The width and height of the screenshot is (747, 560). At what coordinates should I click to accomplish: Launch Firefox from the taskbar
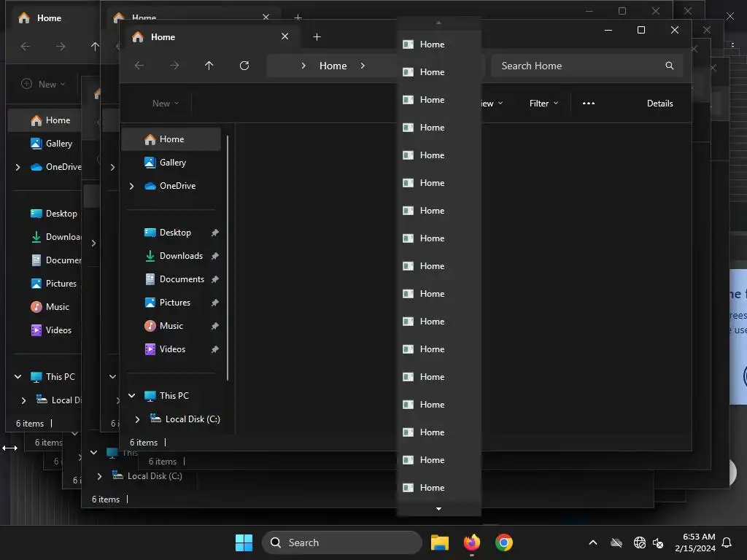tap(472, 542)
